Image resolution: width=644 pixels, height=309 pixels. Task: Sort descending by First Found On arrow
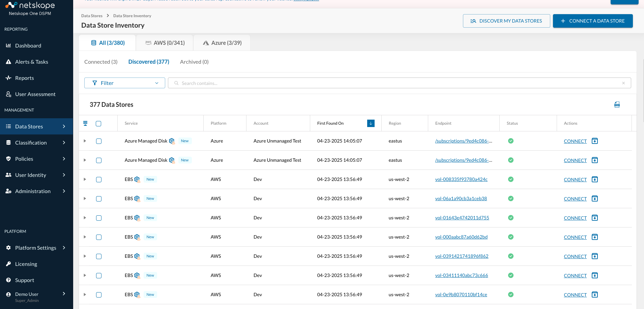coord(371,123)
